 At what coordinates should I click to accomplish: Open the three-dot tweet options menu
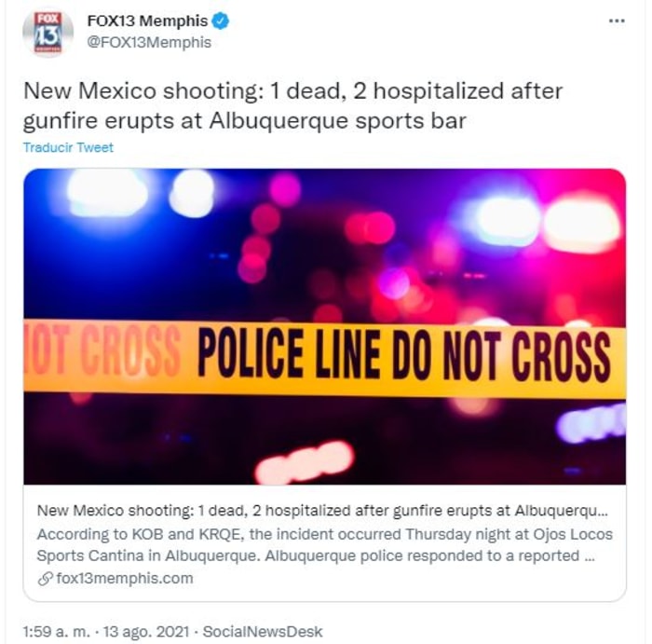617,21
